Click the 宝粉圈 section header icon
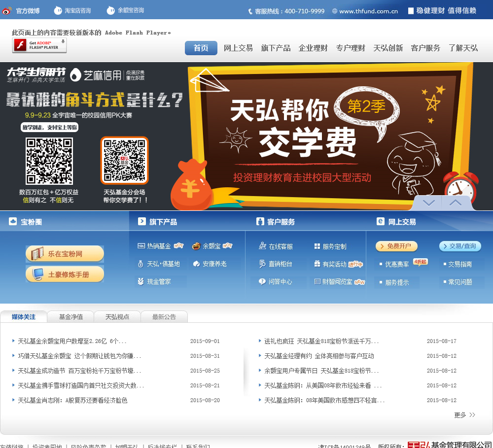The image size is (493, 448). [13, 221]
